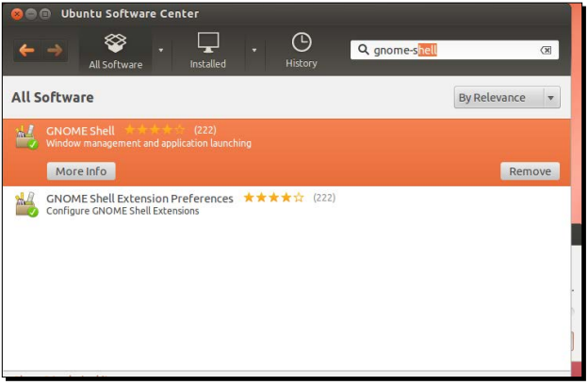588x385 pixels.
Task: Select the GNOME Shell Extension Preferences entry
Action: pyautogui.click(x=139, y=199)
